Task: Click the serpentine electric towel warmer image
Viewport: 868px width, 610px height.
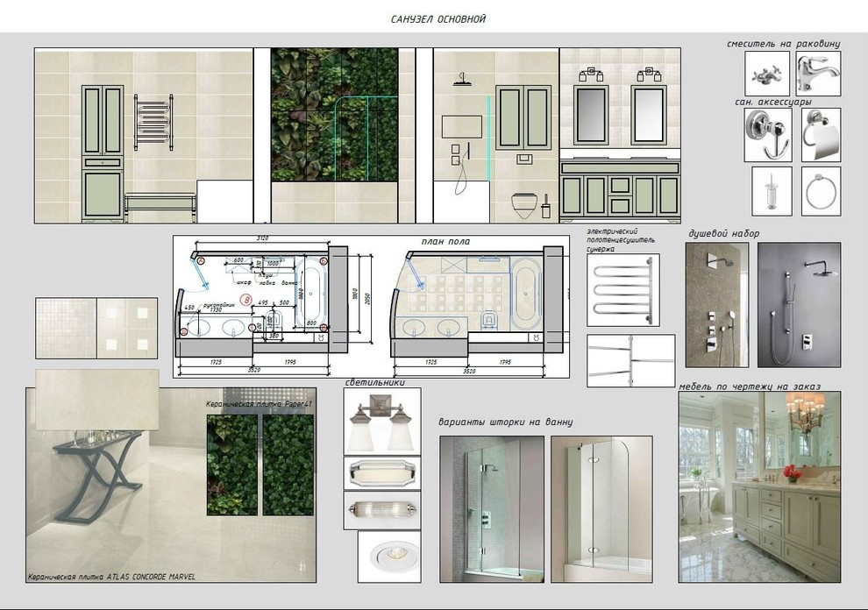Action: pyautogui.click(x=623, y=290)
